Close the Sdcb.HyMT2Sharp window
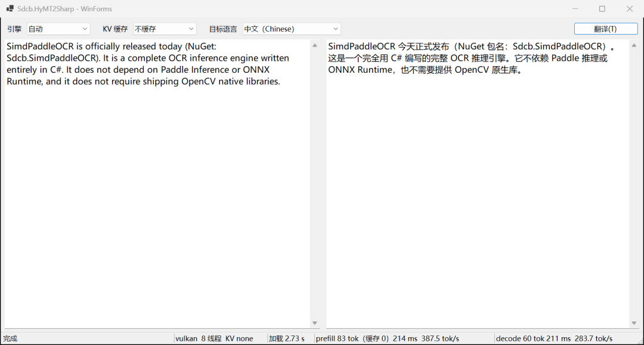This screenshot has height=345, width=644. 630,8
